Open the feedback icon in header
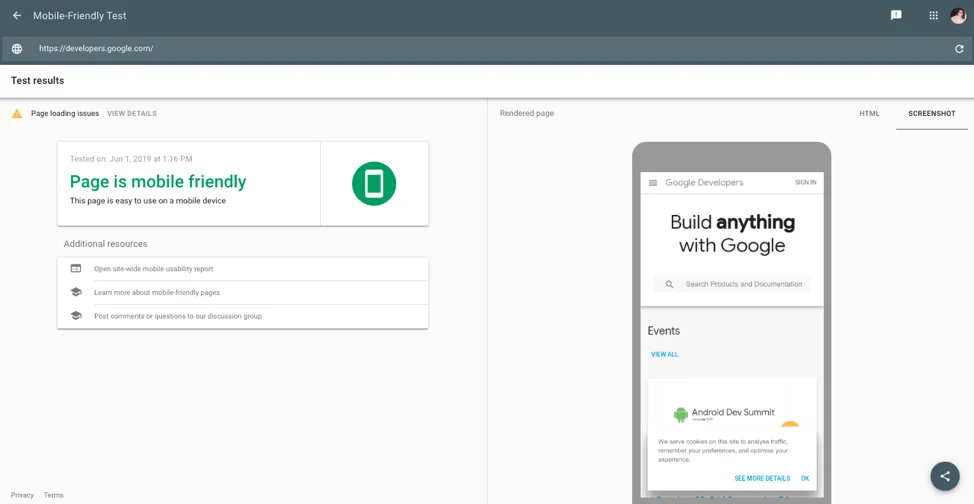974x504 pixels. (896, 16)
